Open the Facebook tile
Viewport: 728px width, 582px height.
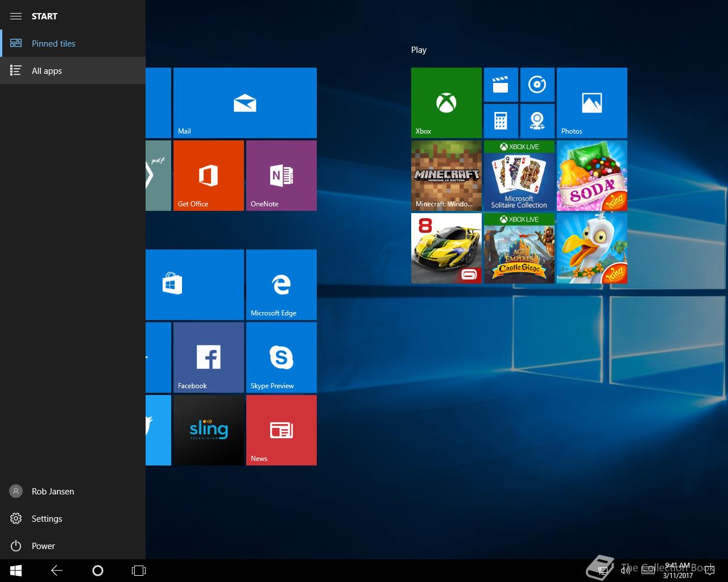(208, 357)
